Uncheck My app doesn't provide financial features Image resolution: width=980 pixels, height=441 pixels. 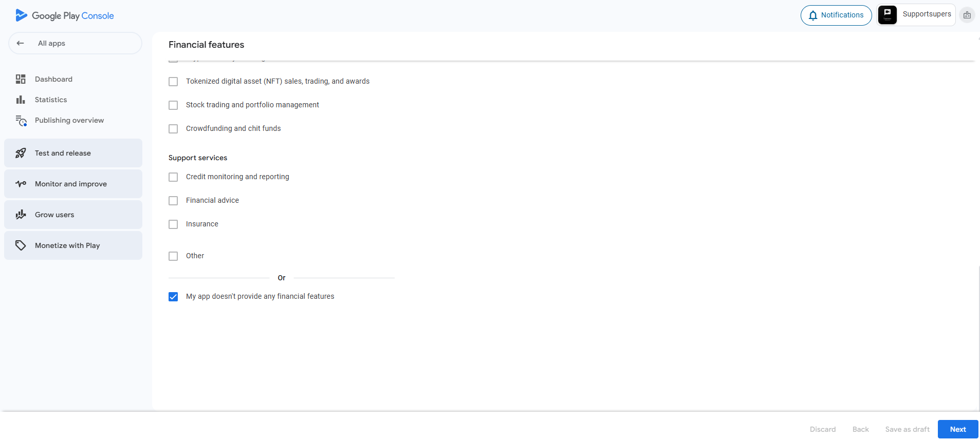coord(173,297)
